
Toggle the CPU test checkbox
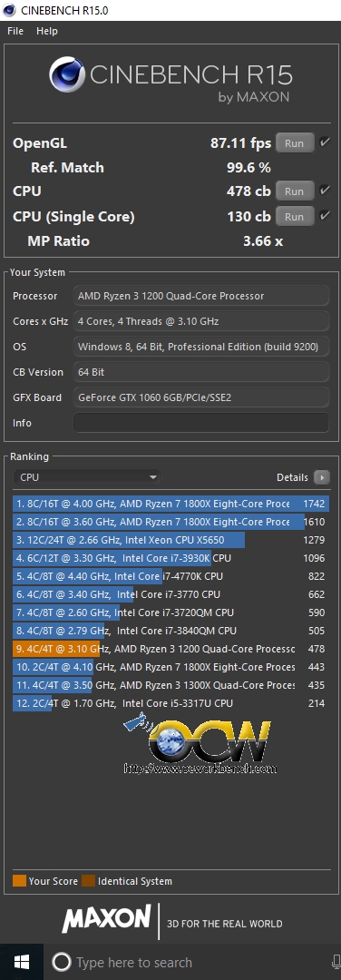coord(325,191)
